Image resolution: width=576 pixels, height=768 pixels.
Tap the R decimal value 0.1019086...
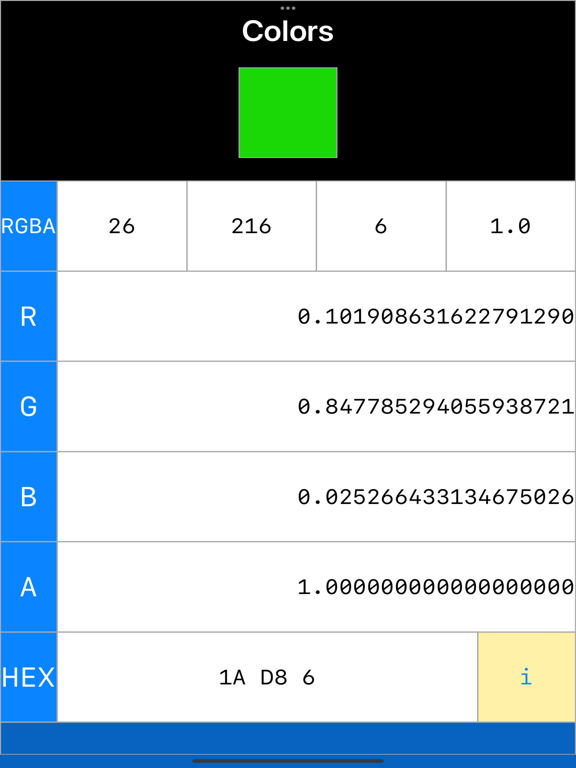316,316
